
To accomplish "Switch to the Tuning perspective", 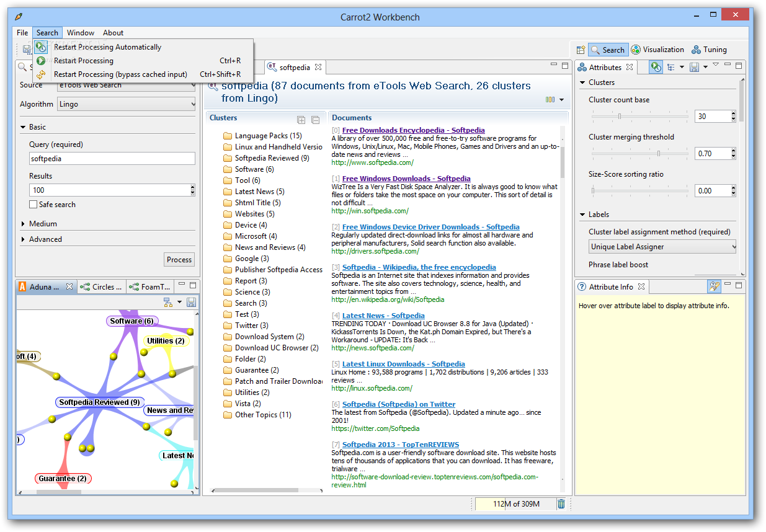I will (x=709, y=50).
